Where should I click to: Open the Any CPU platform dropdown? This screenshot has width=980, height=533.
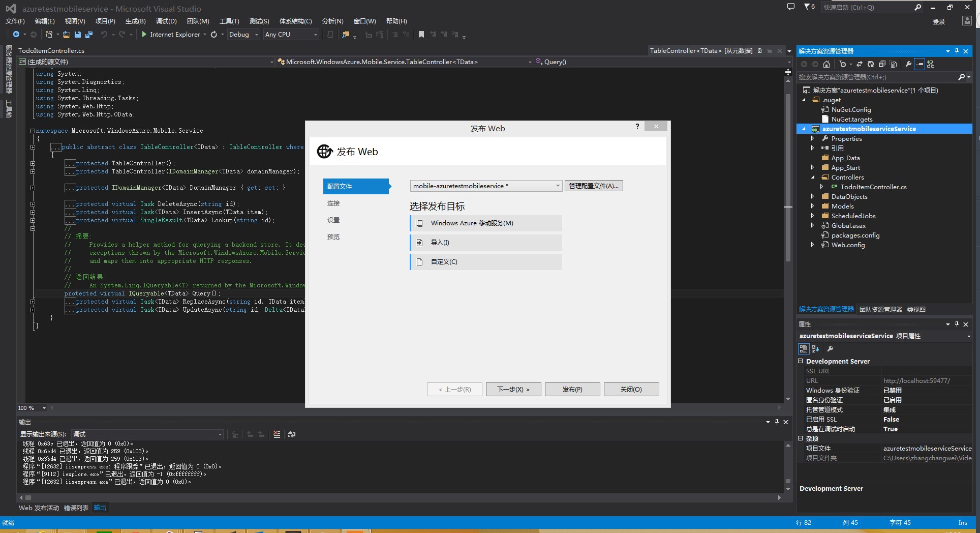291,34
